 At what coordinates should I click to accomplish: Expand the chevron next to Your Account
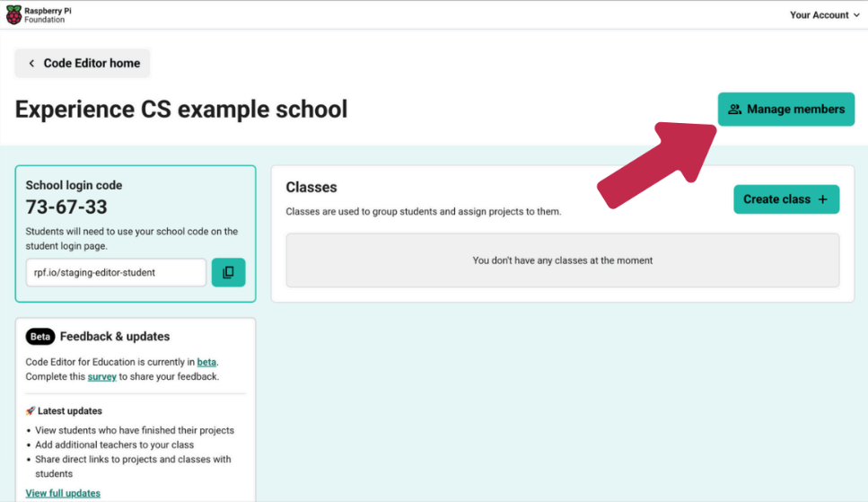tap(856, 15)
